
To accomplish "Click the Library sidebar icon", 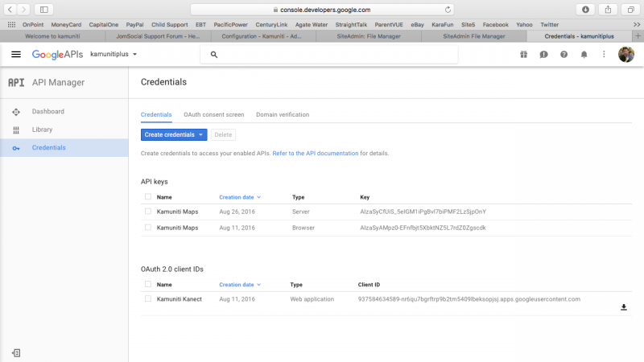I will [16, 130].
